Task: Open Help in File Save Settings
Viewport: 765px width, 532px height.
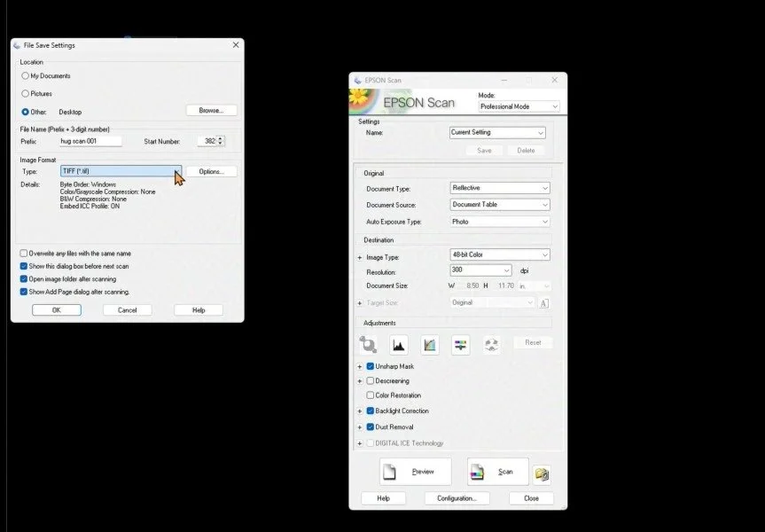Action: click(199, 310)
